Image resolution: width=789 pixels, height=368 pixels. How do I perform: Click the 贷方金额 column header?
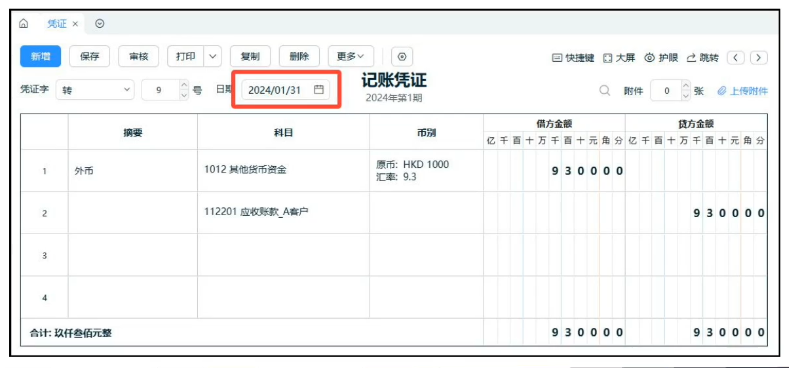click(696, 124)
